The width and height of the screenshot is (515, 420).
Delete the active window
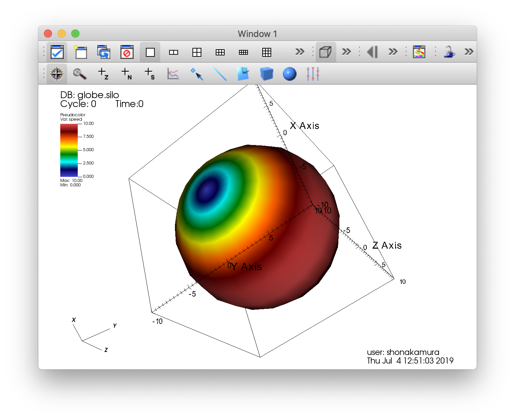click(x=127, y=52)
